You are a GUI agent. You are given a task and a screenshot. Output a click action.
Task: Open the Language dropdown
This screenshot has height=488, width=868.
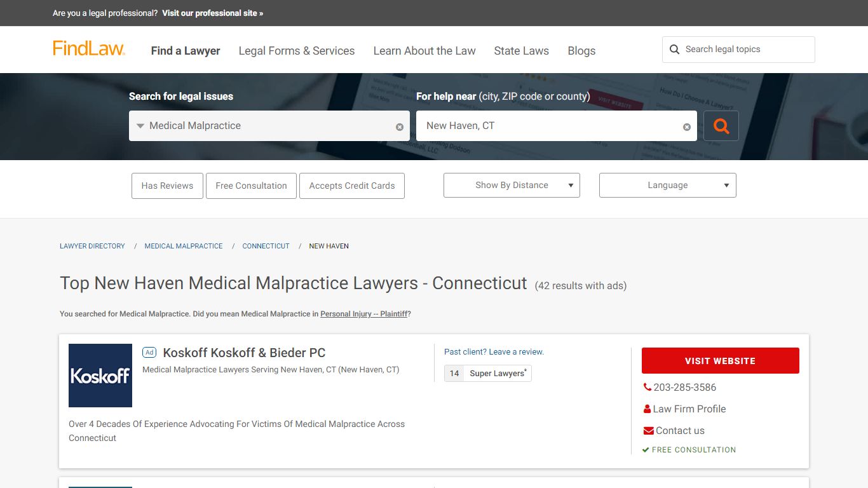tap(668, 185)
